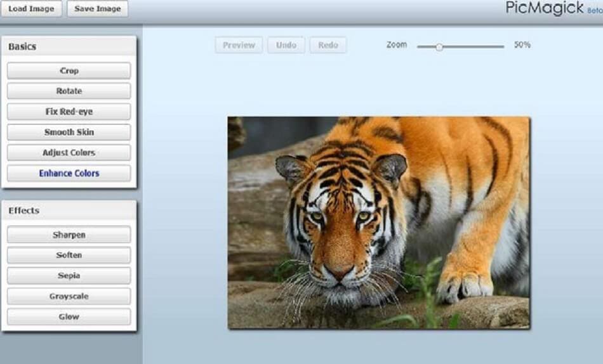The image size is (603, 364).
Task: Open the Smooth Skin tool
Action: [x=69, y=133]
